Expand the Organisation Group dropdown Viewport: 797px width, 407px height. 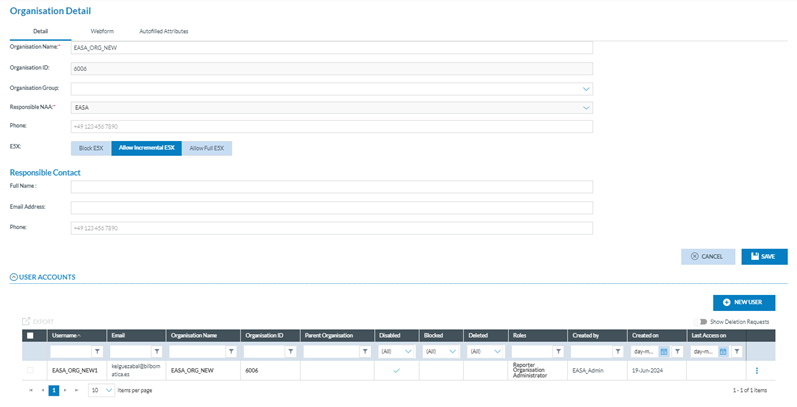(586, 88)
